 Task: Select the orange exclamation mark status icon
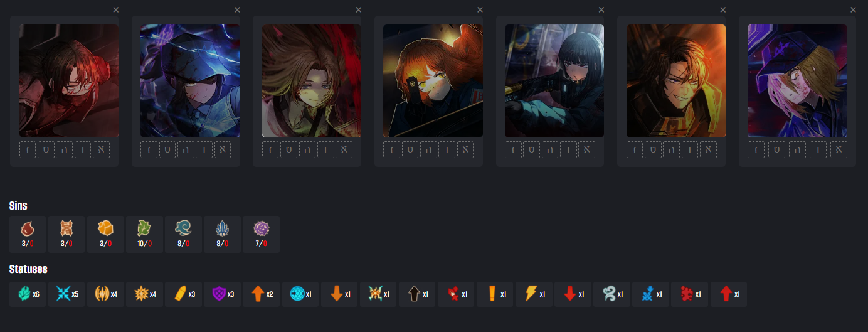coord(495,294)
